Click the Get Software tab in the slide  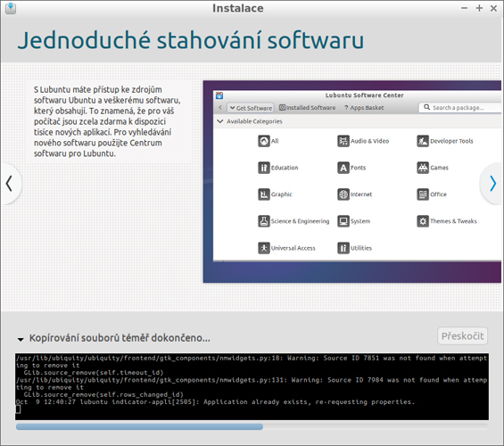point(251,108)
